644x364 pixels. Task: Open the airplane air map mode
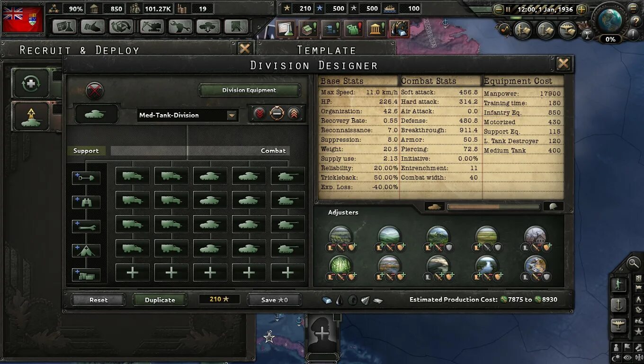[619, 326]
